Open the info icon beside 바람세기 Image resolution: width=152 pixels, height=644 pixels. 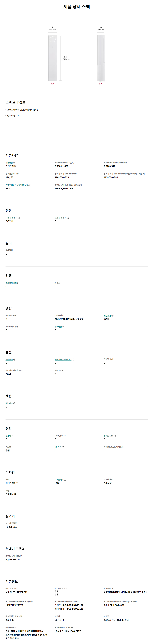tap(112, 316)
